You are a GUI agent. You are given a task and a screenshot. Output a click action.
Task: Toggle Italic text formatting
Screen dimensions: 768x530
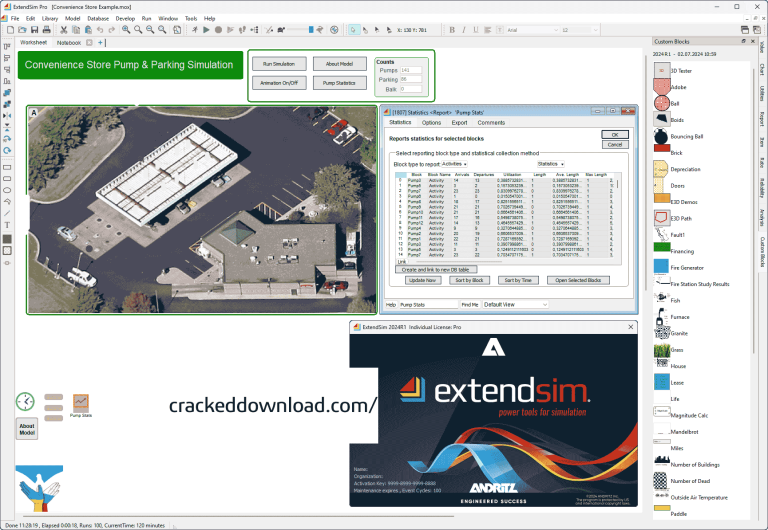tap(463, 30)
